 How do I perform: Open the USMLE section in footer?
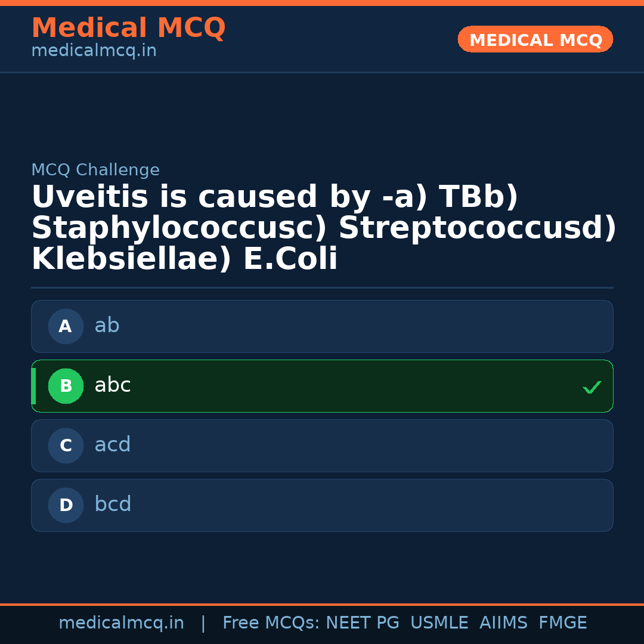click(x=439, y=623)
